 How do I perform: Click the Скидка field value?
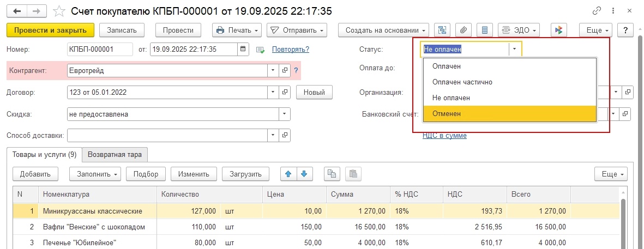tap(173, 114)
